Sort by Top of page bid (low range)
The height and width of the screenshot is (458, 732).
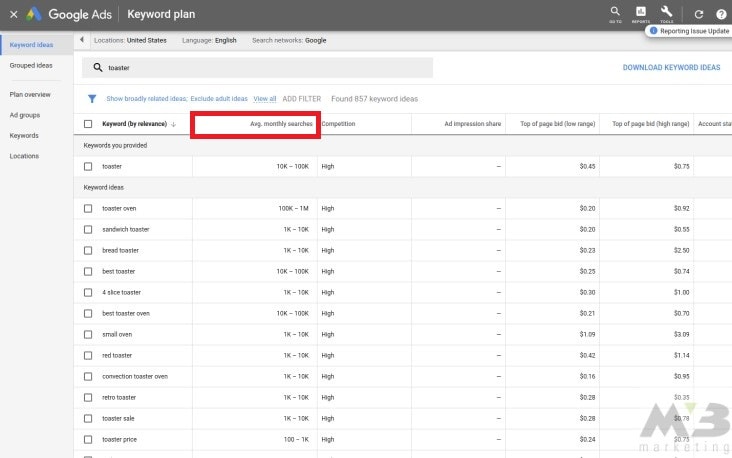pos(557,124)
